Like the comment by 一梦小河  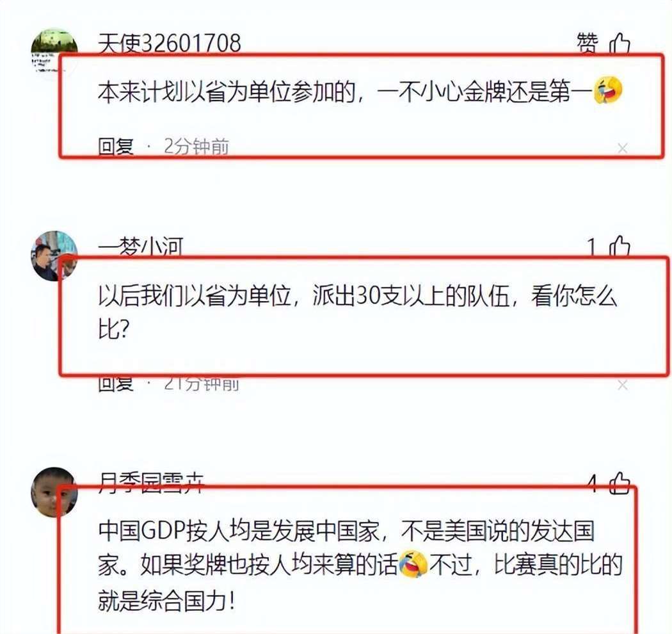(x=620, y=246)
